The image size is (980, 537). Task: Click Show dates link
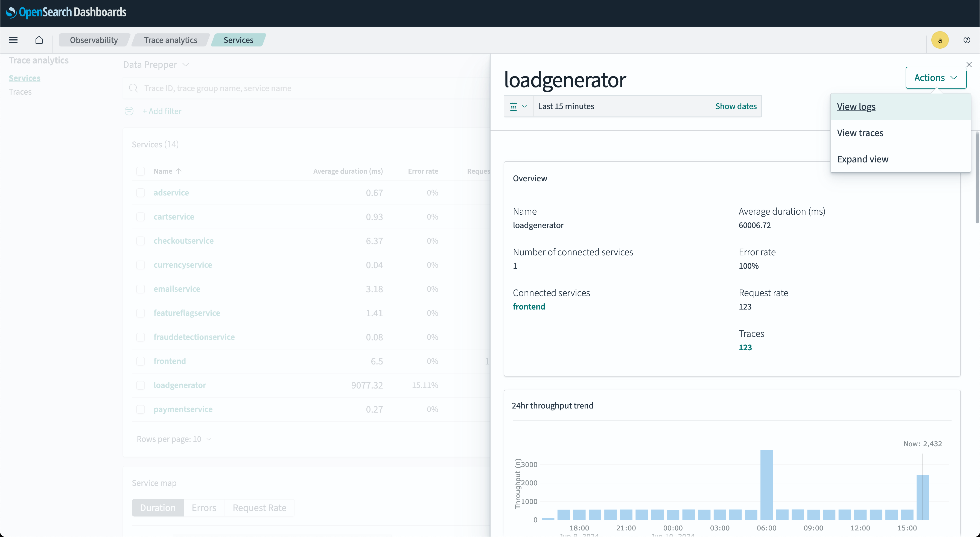pos(735,106)
